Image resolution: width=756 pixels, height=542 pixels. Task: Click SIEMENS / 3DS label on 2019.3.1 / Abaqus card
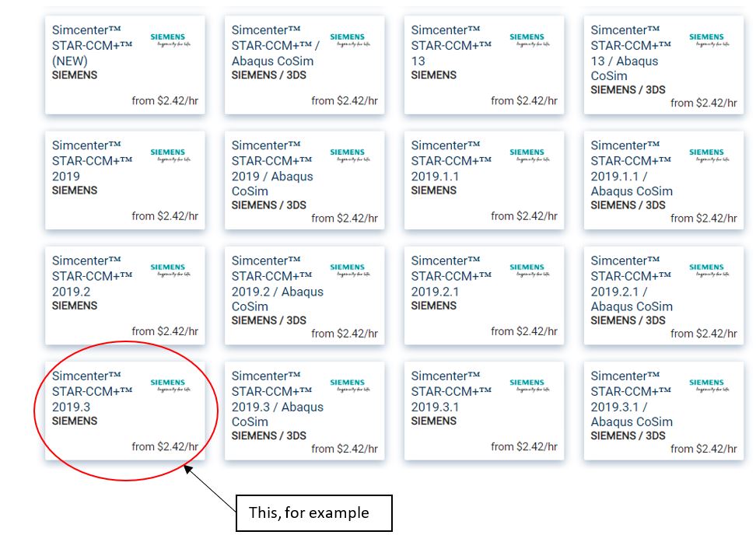[x=628, y=436]
